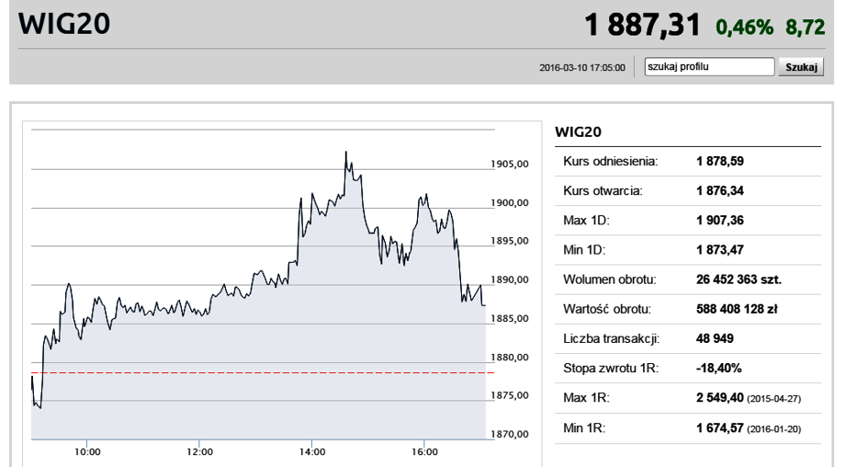Select the Max 1D value 1 907,36
The height and width of the screenshot is (467, 868).
719,221
